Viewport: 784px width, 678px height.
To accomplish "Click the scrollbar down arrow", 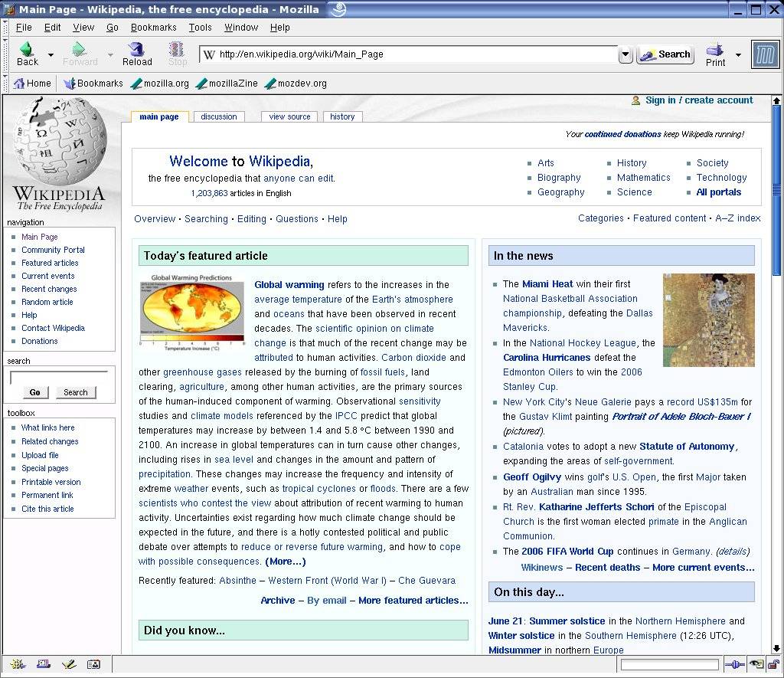I will click(x=776, y=649).
